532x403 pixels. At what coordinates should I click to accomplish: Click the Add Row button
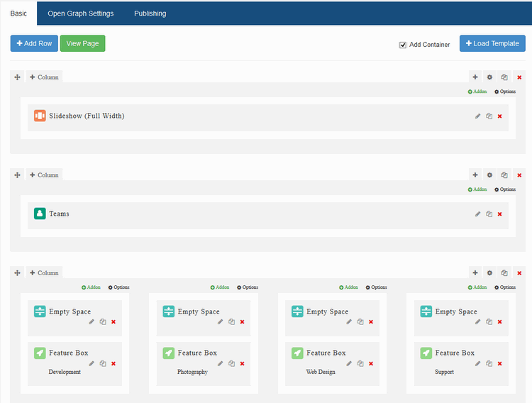point(34,43)
